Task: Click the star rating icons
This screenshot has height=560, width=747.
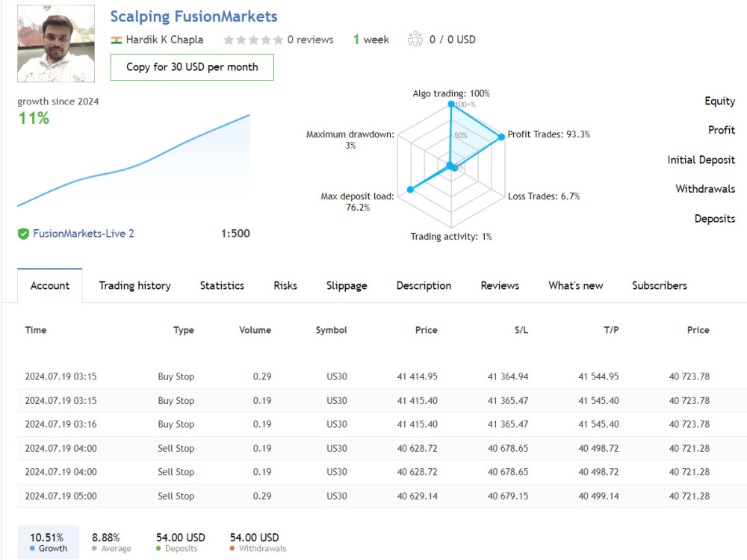Action: pos(253,40)
